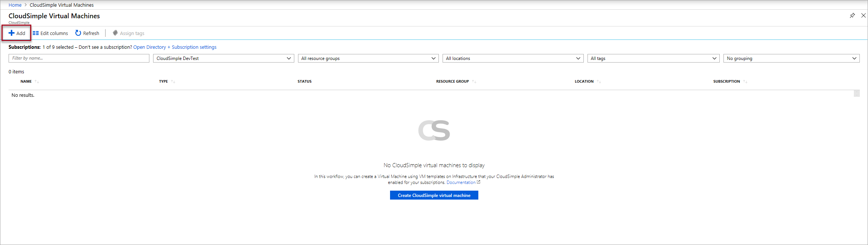Click Create CloudSimple virtual machine button
868x245 pixels.
pyautogui.click(x=434, y=195)
